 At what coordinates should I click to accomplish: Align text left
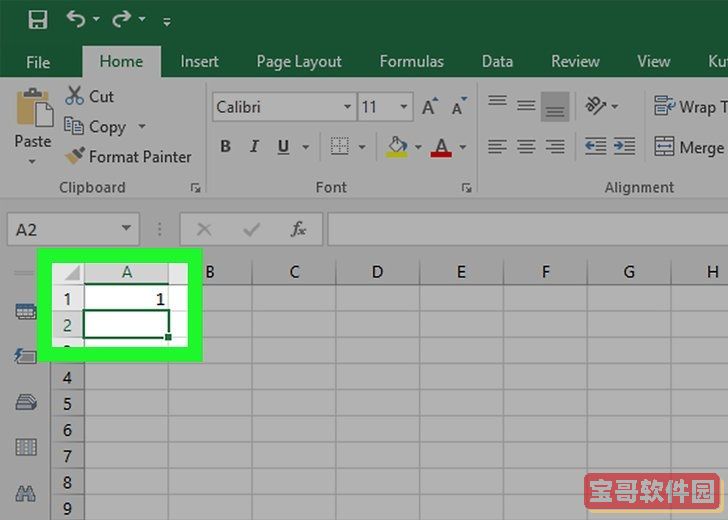click(497, 147)
